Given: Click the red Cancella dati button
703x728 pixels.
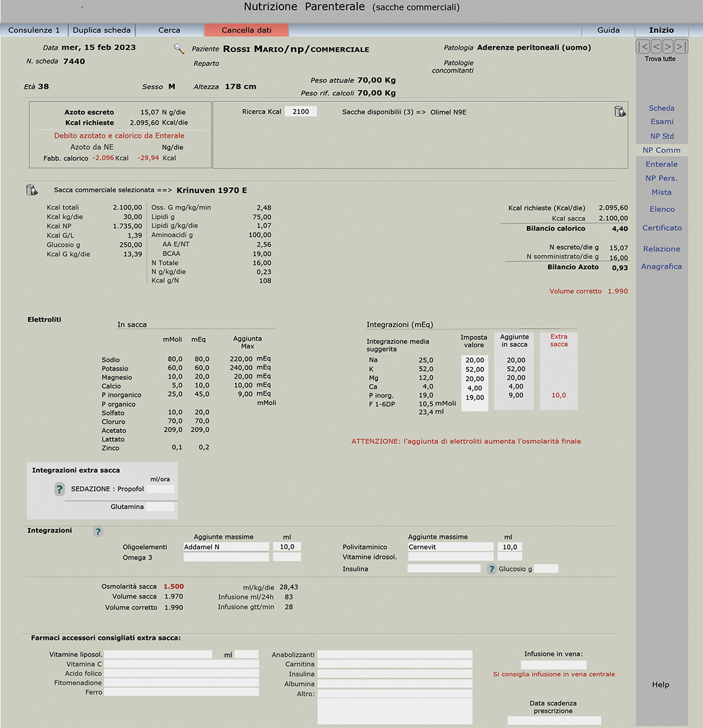Looking at the screenshot, I should click(247, 30).
